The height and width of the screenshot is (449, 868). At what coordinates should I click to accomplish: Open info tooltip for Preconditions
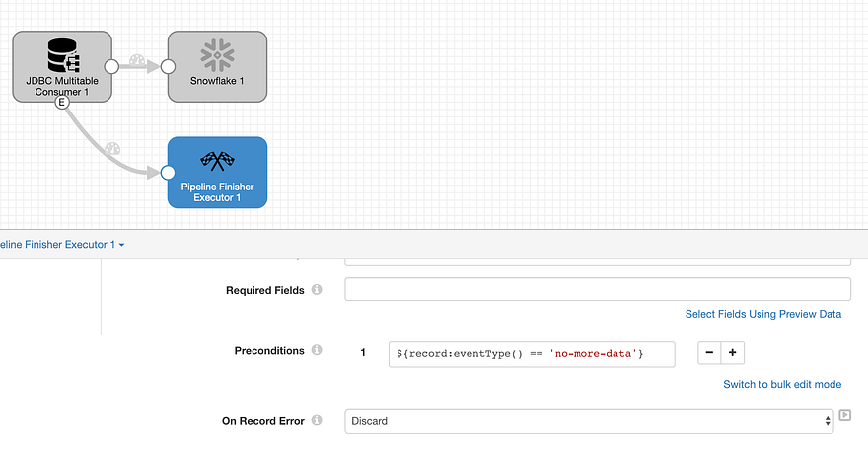pos(317,350)
